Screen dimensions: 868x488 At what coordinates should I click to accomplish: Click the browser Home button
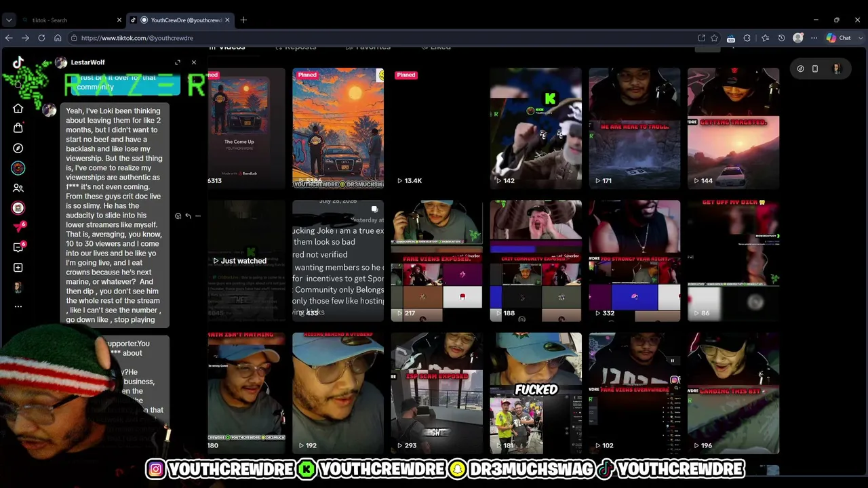coord(58,38)
